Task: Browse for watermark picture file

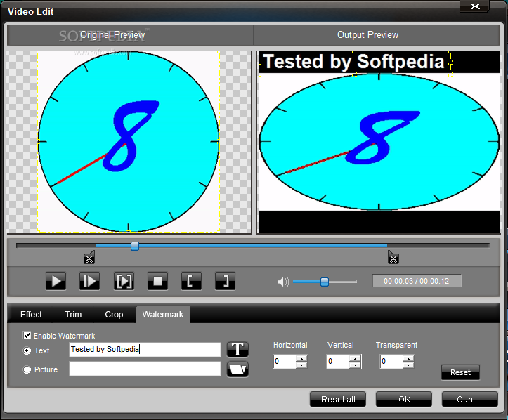Action: tap(237, 369)
